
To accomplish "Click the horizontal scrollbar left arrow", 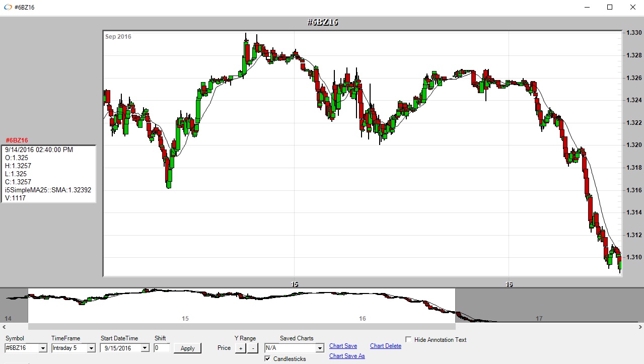I will [x=3, y=327].
